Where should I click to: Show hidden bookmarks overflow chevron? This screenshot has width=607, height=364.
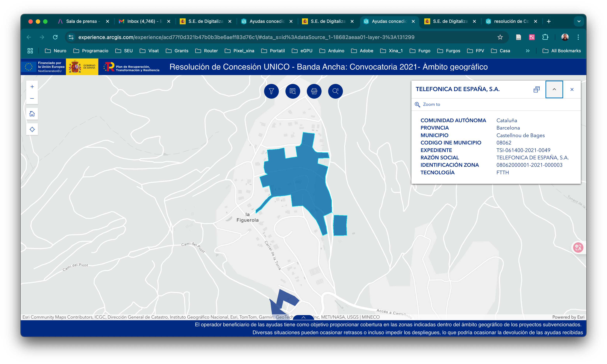pyautogui.click(x=527, y=51)
